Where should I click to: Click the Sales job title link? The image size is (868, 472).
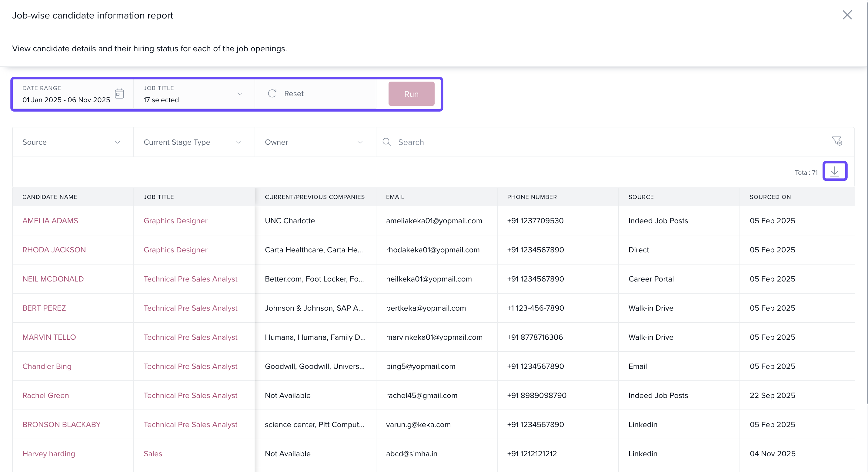click(153, 453)
